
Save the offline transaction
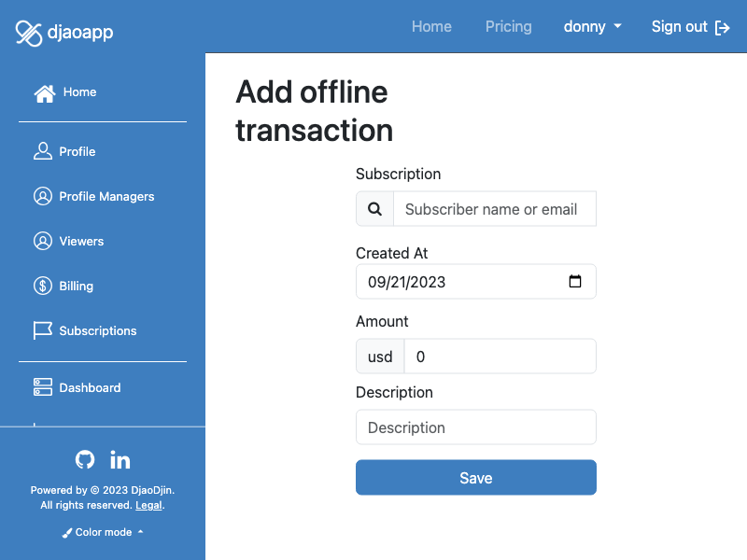point(476,477)
